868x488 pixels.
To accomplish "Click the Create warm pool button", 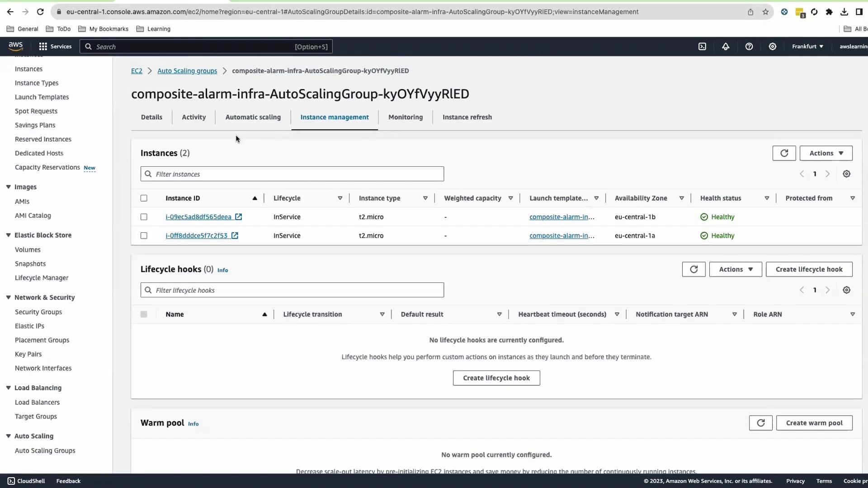I will point(814,423).
